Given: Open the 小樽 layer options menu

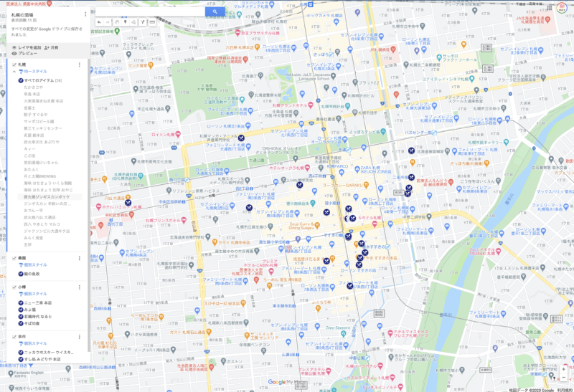Looking at the screenshot, I should 80,287.
